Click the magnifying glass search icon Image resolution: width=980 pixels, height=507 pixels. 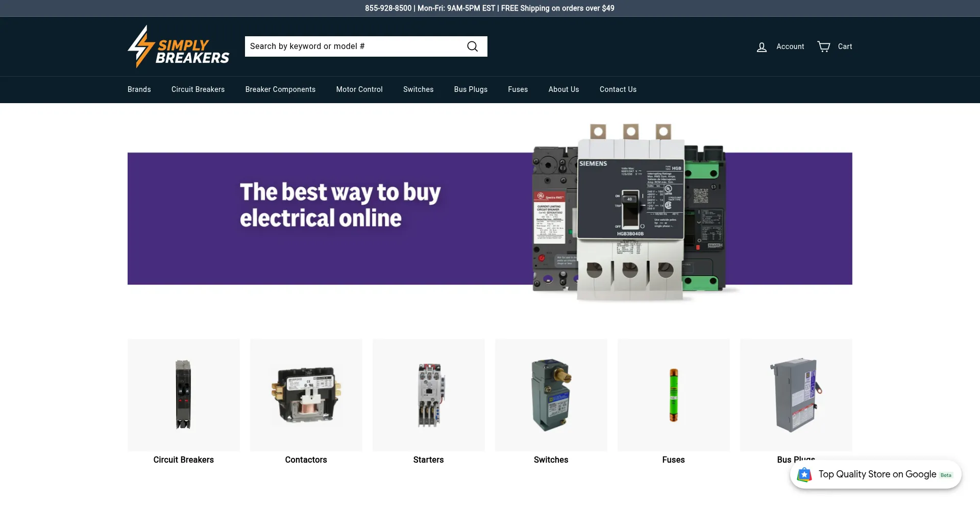click(472, 46)
